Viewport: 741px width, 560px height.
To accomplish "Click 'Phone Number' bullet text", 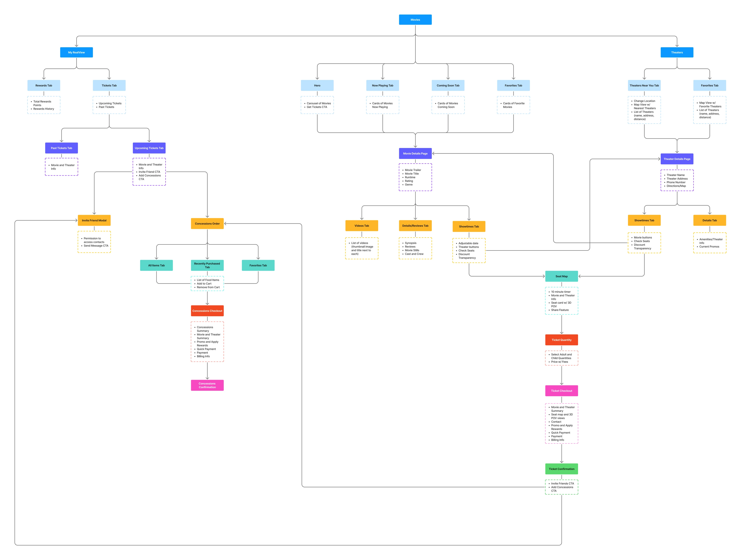I will (676, 182).
